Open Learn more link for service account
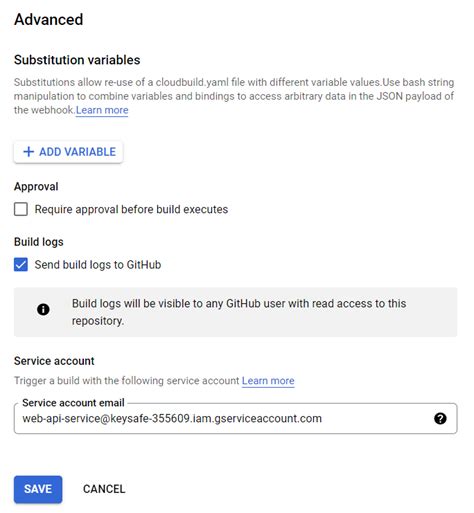Screen dimensions: 474x513 tap(268, 381)
